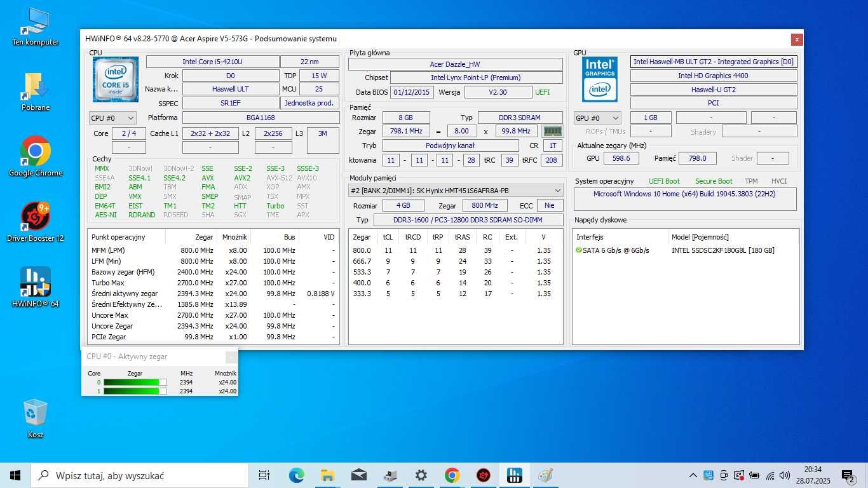Click the Uncore Max row
The width and height of the screenshot is (868, 488).
coord(213,315)
